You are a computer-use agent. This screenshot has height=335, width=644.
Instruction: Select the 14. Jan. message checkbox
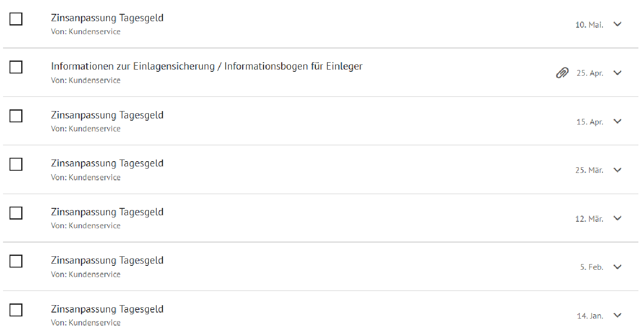tap(16, 310)
